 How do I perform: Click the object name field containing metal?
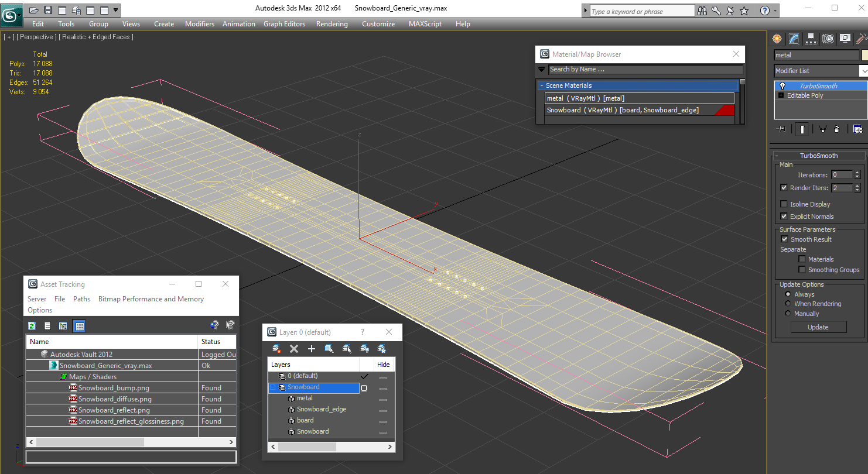coord(816,55)
